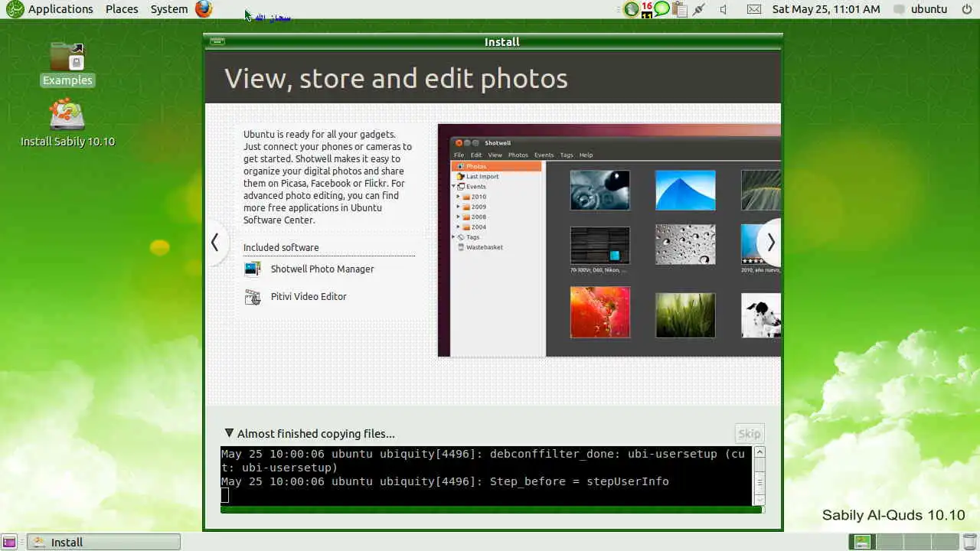Image resolution: width=980 pixels, height=551 pixels.
Task: Click the installer progress bar
Action: pyautogui.click(x=492, y=509)
